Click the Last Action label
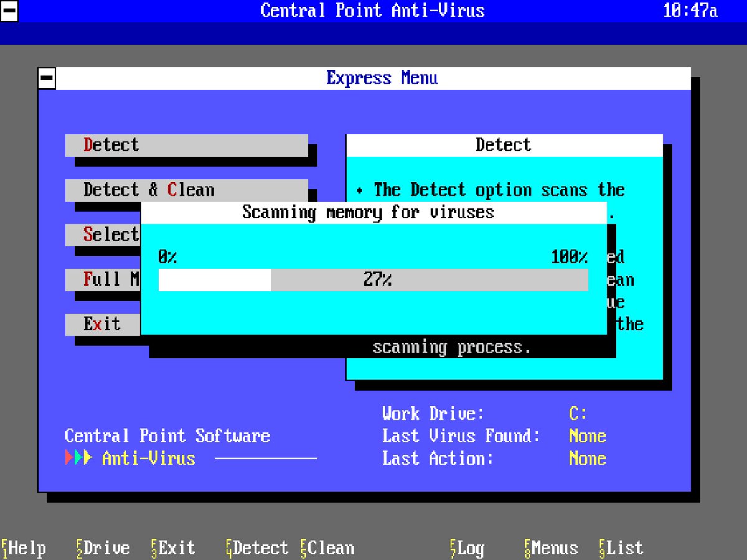Viewport: 747px width, 560px height. click(x=438, y=459)
